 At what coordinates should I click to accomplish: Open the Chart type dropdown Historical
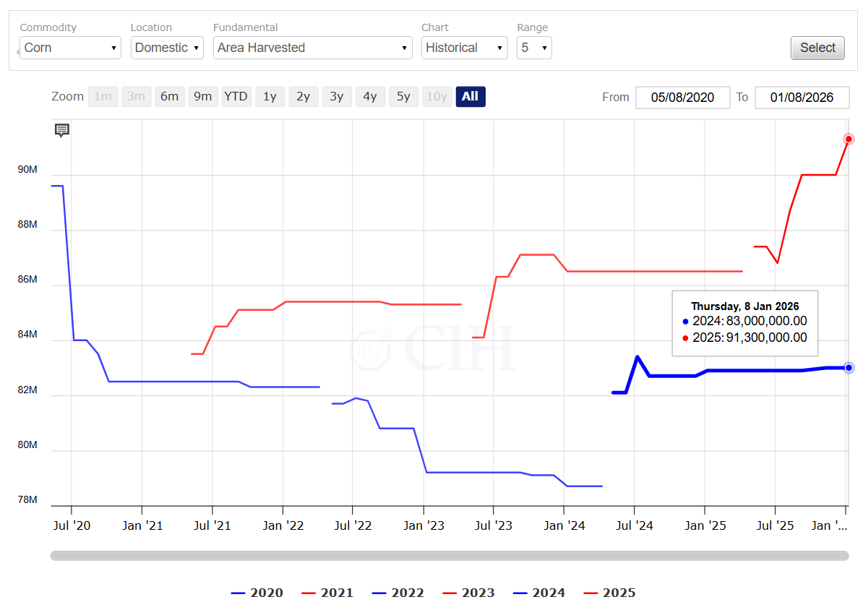[x=465, y=48]
